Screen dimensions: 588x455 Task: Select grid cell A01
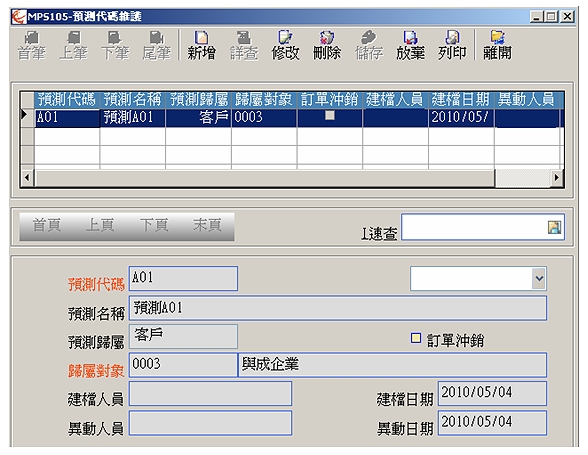[67, 118]
